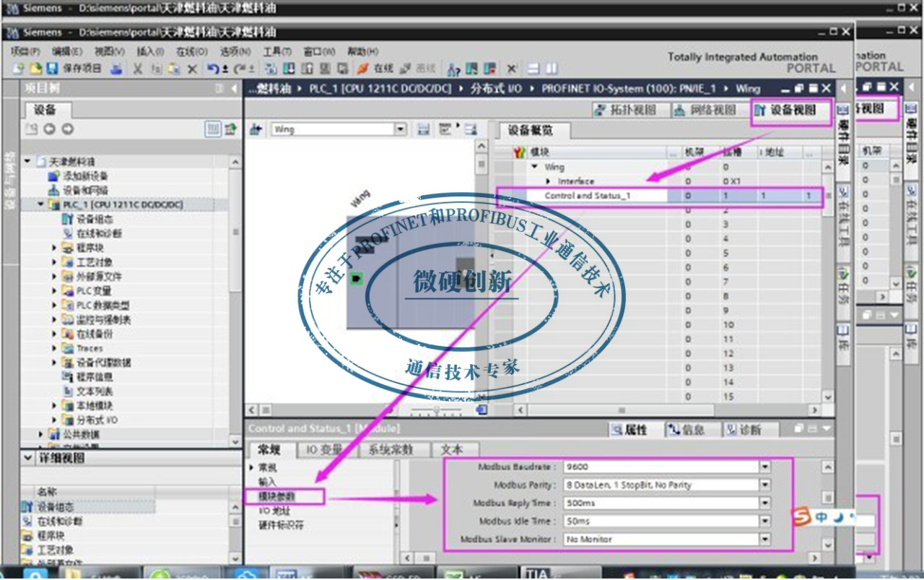Click the print icon in the toolbar
The image size is (924, 580).
pyautogui.click(x=116, y=69)
